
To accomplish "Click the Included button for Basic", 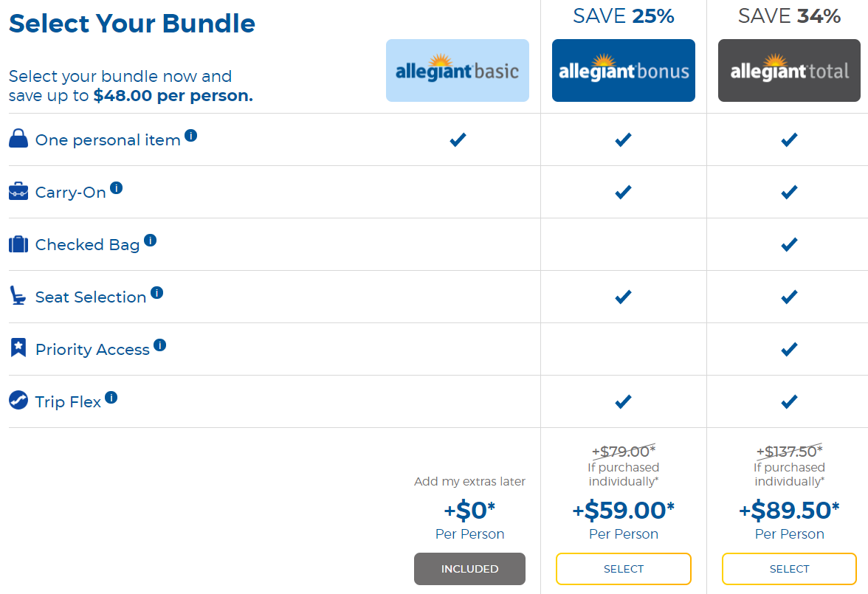I will click(x=469, y=569).
